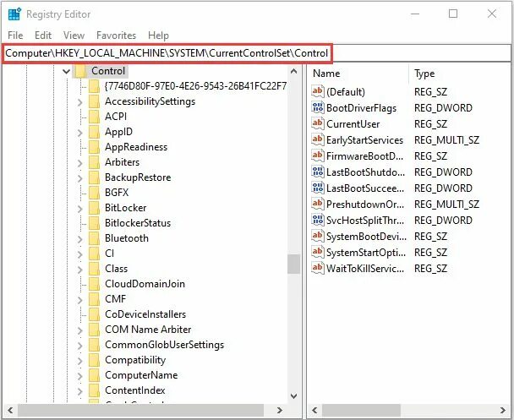514x420 pixels.
Task: Select the BootDriverFlags DWORD value icon
Action: click(317, 107)
